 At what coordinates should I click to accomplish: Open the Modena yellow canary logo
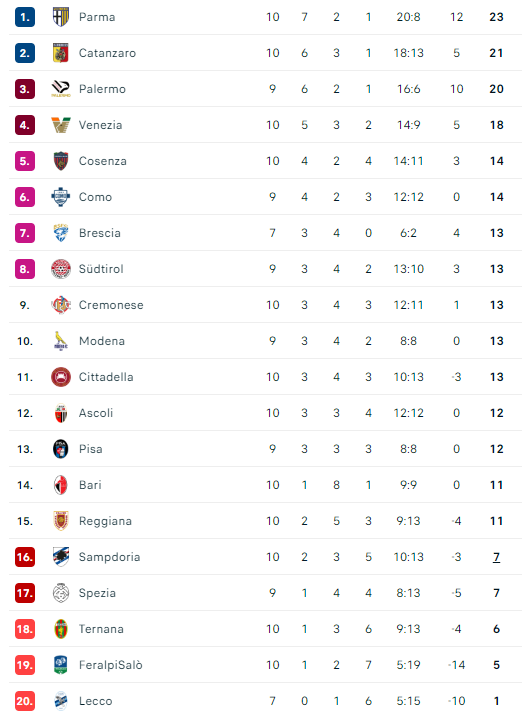click(x=61, y=341)
